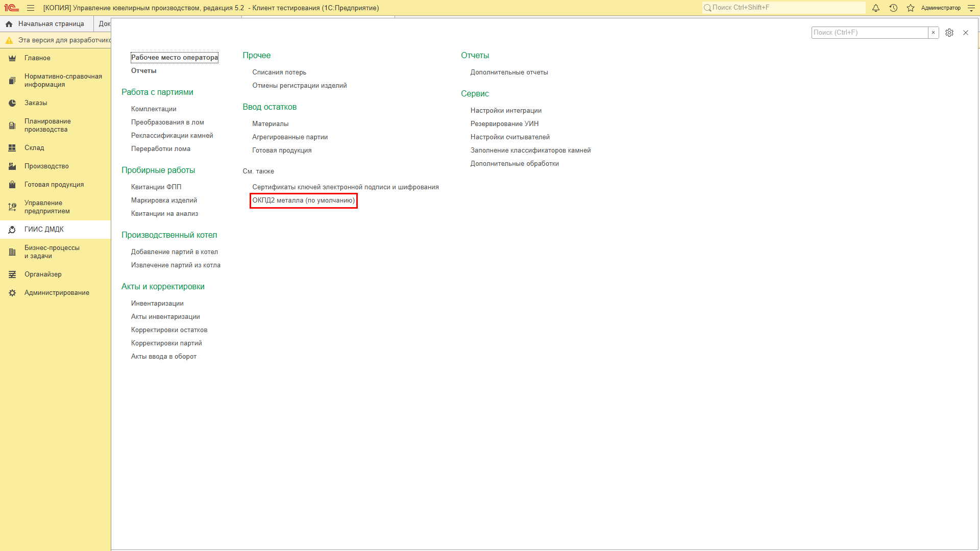Viewport: 980px width, 551px height.
Task: Open notifications bell icon
Action: point(876,8)
